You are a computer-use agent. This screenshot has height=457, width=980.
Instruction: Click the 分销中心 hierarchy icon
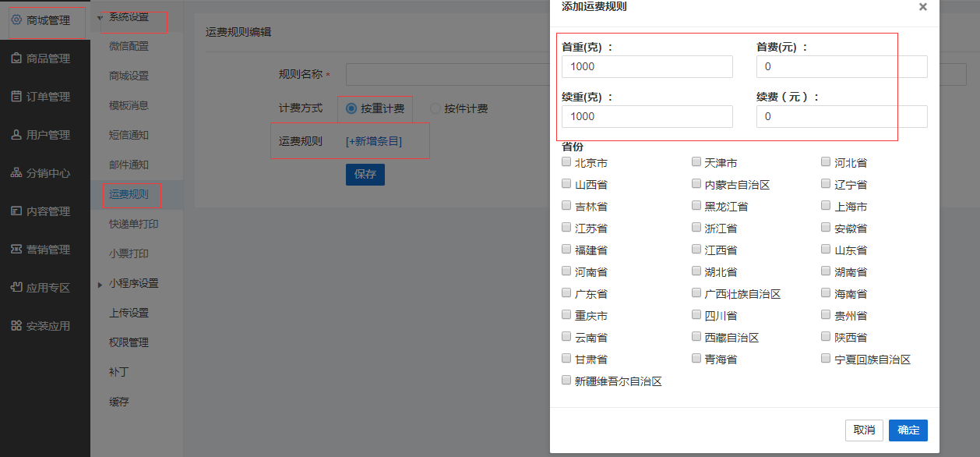(16, 173)
